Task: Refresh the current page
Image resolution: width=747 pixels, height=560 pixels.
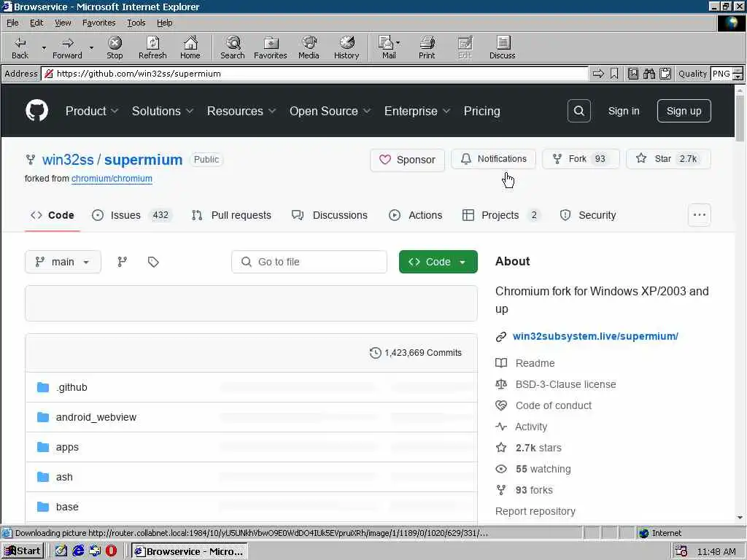Action: coord(152,47)
